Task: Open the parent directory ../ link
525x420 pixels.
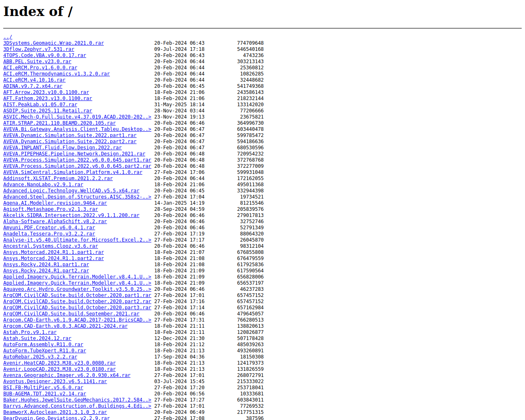Action: (x=8, y=37)
